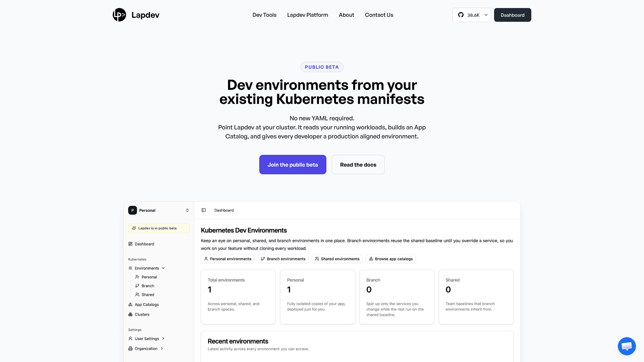
Task: Click the 'No new YAML required.' text
Action: click(x=322, y=118)
